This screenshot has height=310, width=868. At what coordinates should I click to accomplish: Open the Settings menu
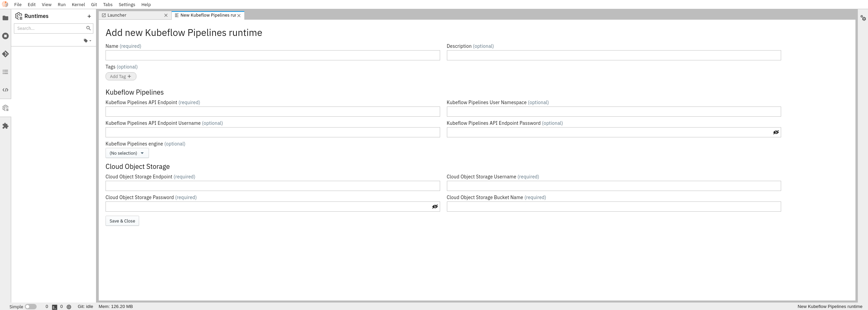127,4
